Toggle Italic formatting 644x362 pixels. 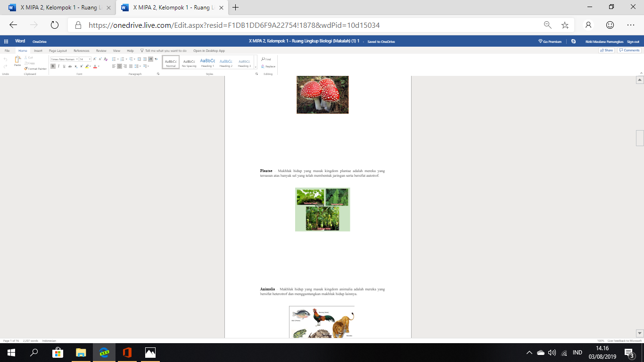(x=58, y=66)
